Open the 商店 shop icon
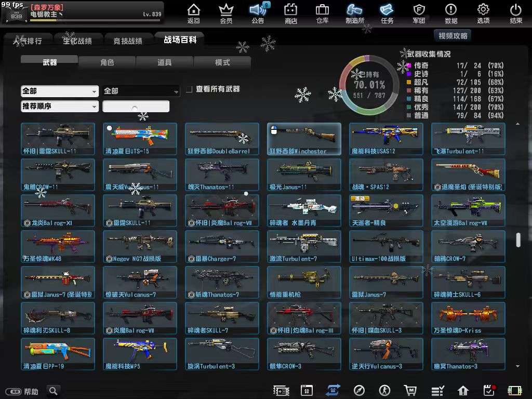 click(x=290, y=13)
